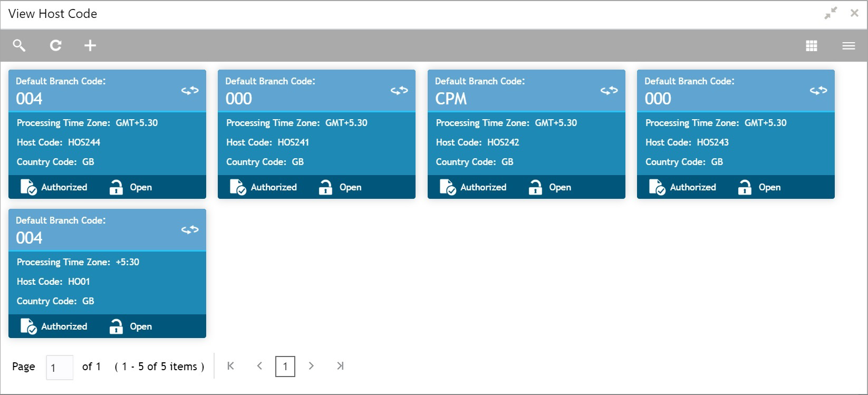
Task: Click the View Host Code title
Action: [x=53, y=14]
